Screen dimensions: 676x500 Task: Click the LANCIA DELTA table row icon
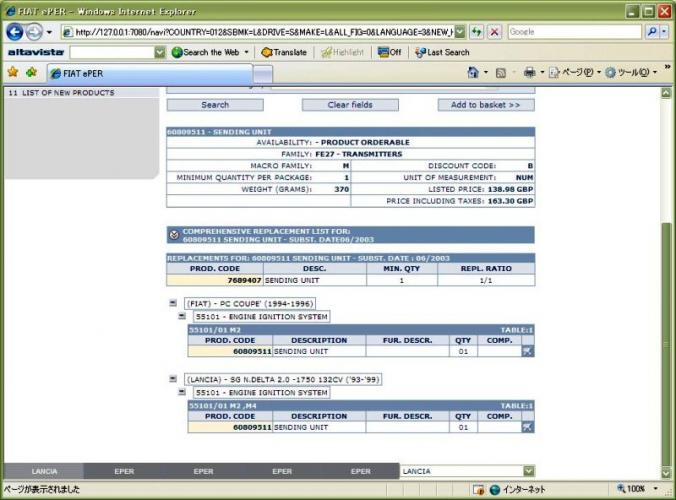coord(527,427)
